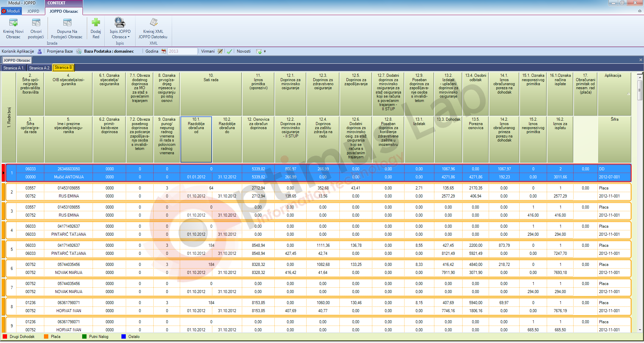Image resolution: width=644 pixels, height=343 pixels.
Task: Open existing form via Otvori postojeći
Action: [36, 23]
